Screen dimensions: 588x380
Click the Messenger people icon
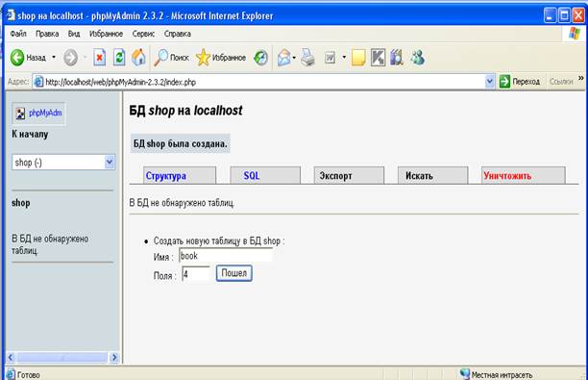pyautogui.click(x=417, y=58)
